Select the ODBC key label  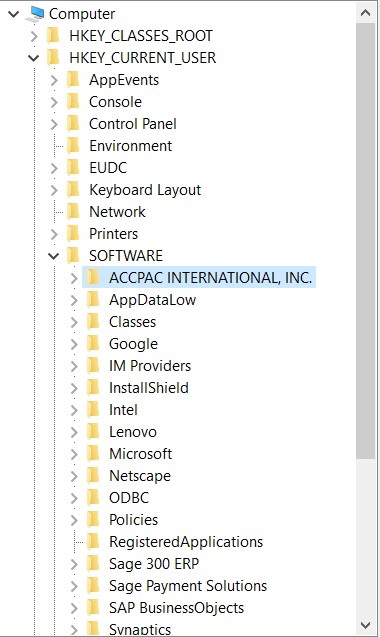point(129,498)
